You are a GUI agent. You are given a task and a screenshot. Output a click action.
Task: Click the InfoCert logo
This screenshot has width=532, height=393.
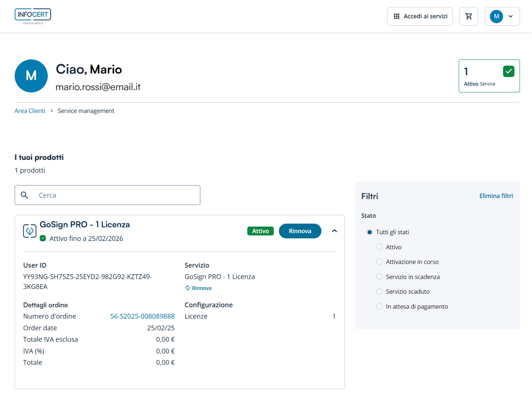pyautogui.click(x=33, y=16)
